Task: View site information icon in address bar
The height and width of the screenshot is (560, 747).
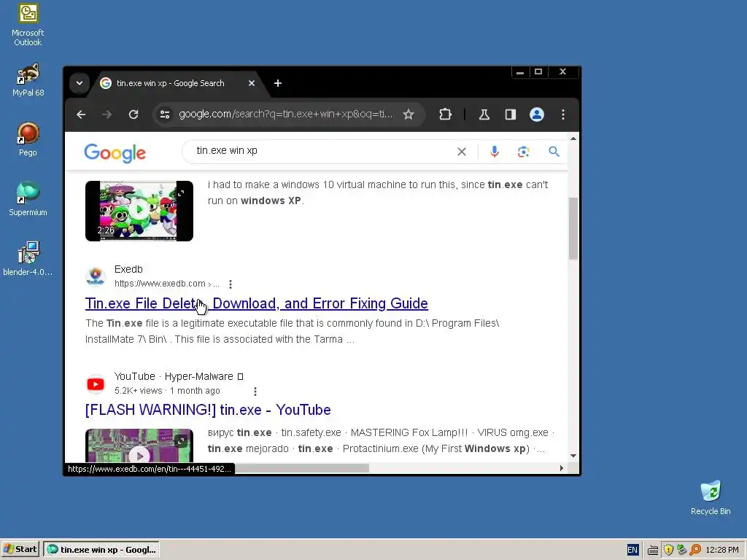Action: pos(165,114)
